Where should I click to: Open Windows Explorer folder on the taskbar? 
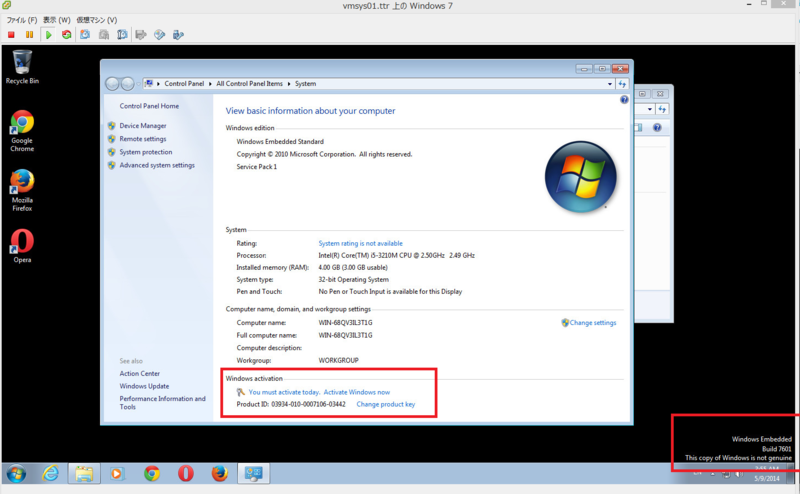[84, 474]
